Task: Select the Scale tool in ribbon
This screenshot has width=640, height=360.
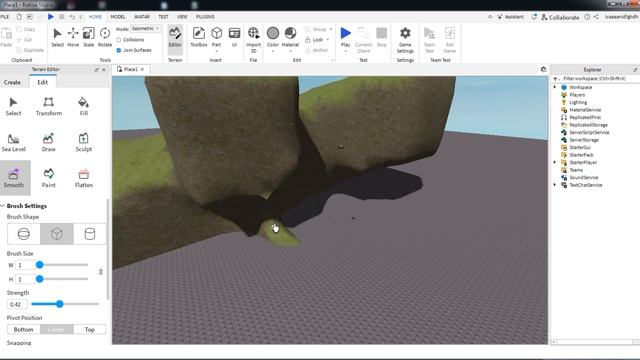Action: [x=89, y=37]
